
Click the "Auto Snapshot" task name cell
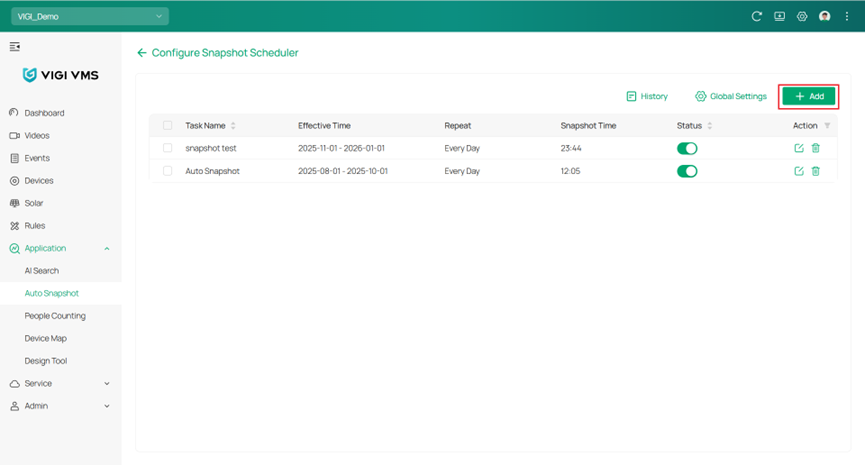212,171
